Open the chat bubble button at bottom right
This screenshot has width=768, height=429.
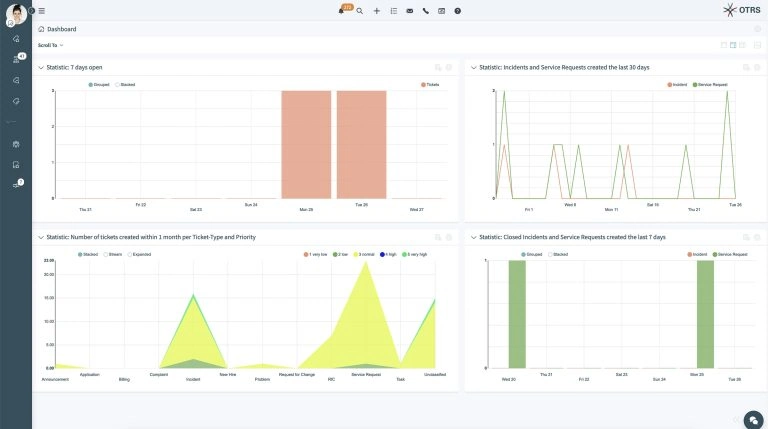754,420
